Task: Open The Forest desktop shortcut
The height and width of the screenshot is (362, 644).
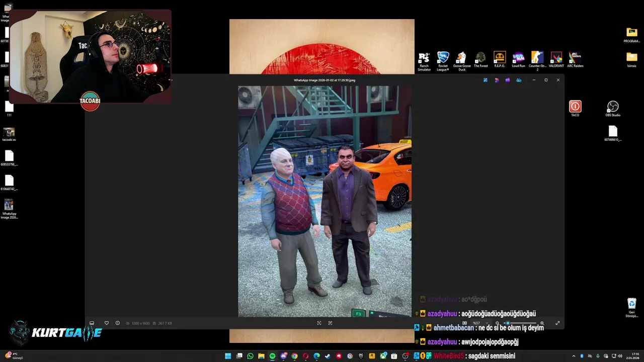Action: point(480,60)
